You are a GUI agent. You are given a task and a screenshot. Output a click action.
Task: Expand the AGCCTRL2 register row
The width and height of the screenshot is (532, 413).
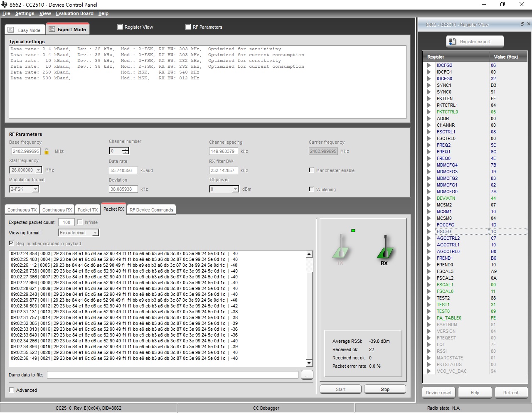coord(429,238)
